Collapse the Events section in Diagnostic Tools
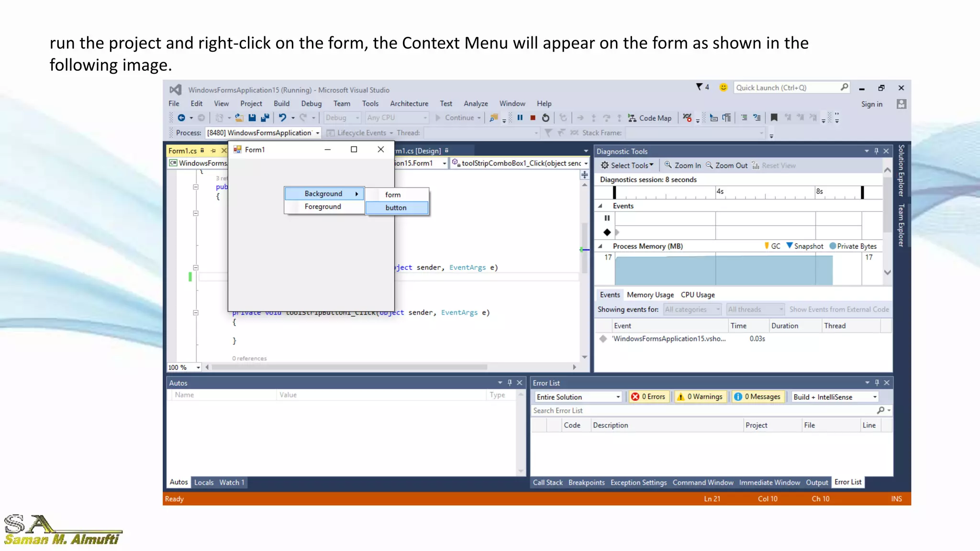This screenshot has height=551, width=980. [x=600, y=206]
